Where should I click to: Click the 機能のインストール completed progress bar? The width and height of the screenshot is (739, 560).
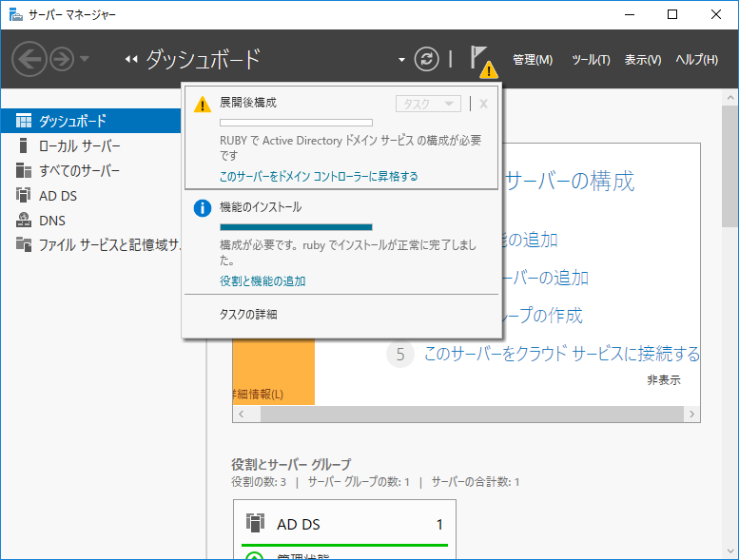(296, 227)
